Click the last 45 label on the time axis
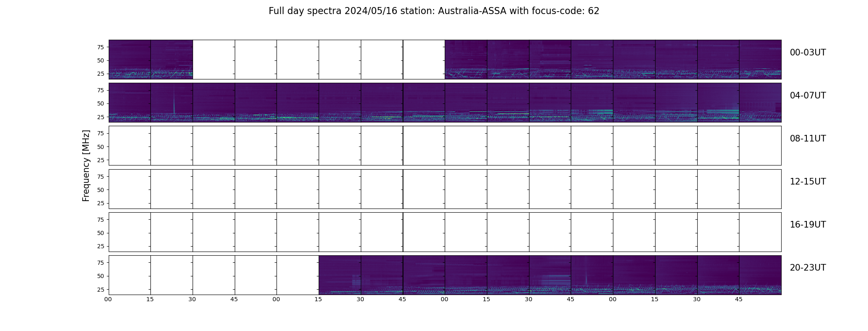 pyautogui.click(x=739, y=299)
